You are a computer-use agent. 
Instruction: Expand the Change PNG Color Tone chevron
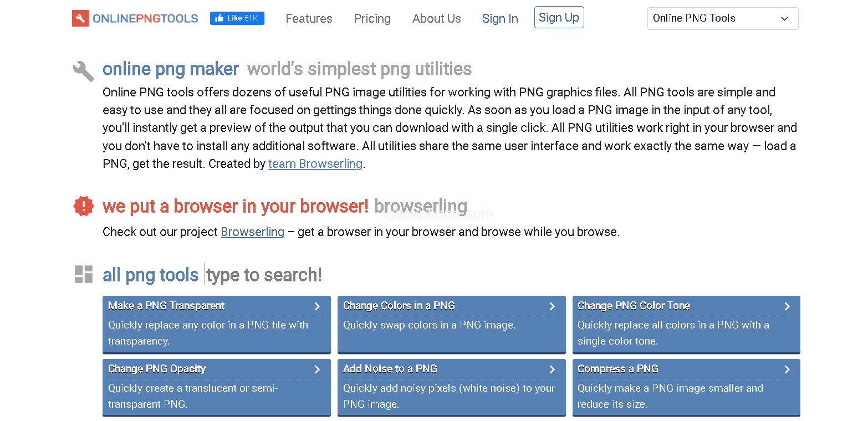pyautogui.click(x=787, y=306)
